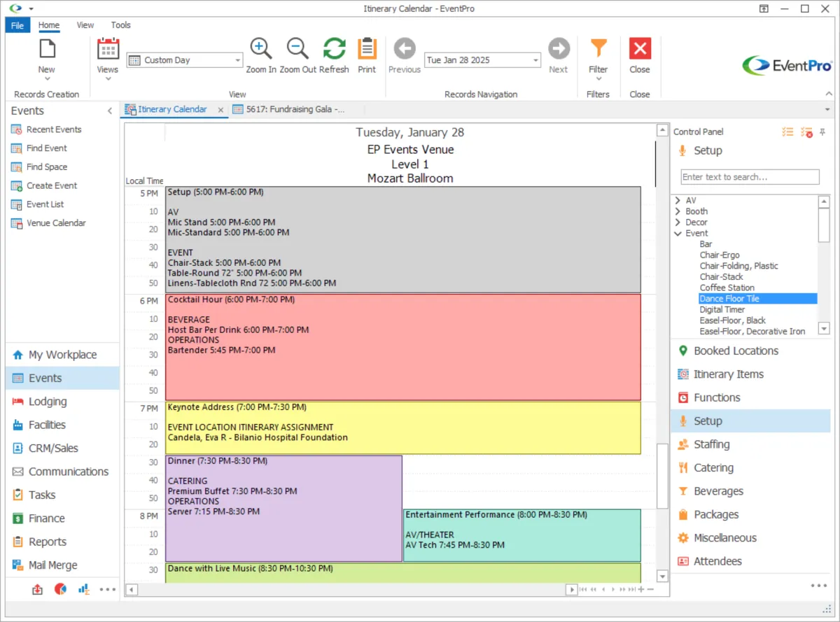Click the New record document icon

coord(47,49)
